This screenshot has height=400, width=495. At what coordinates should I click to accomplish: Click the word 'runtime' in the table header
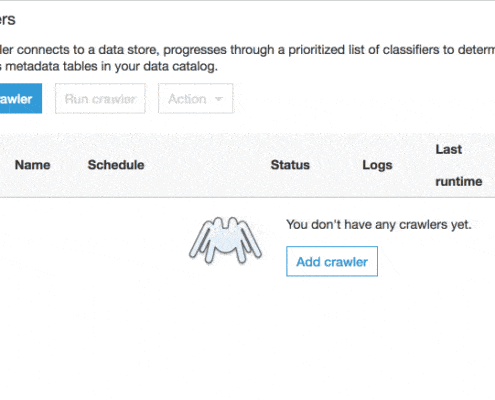tap(459, 182)
